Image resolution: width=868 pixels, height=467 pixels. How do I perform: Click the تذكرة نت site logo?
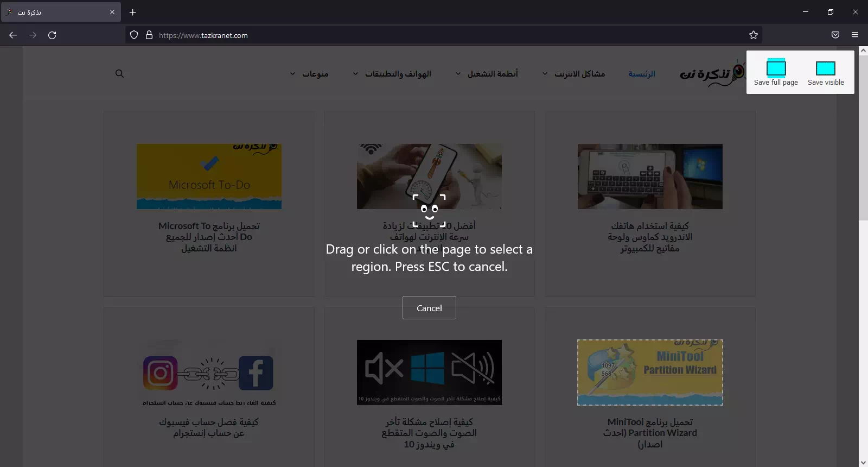click(712, 74)
